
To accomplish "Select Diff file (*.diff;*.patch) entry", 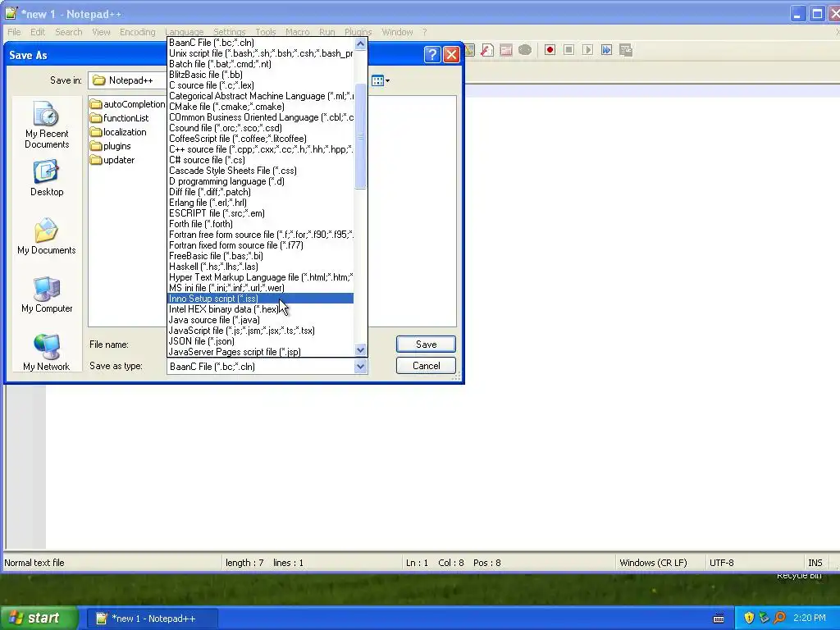I will click(x=260, y=192).
